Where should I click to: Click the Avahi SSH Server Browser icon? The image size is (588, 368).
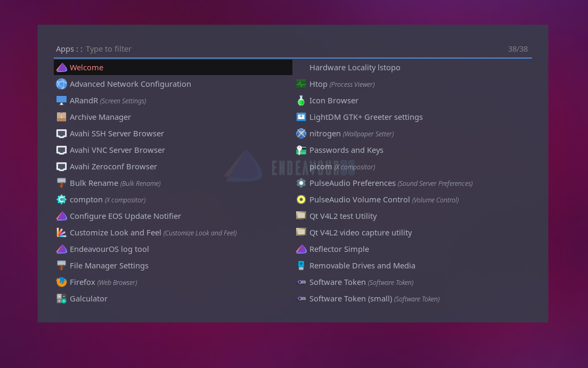(x=61, y=134)
